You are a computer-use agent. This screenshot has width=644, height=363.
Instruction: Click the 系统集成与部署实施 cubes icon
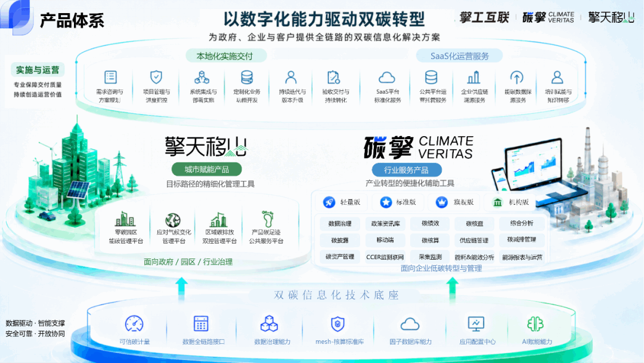[202, 77]
